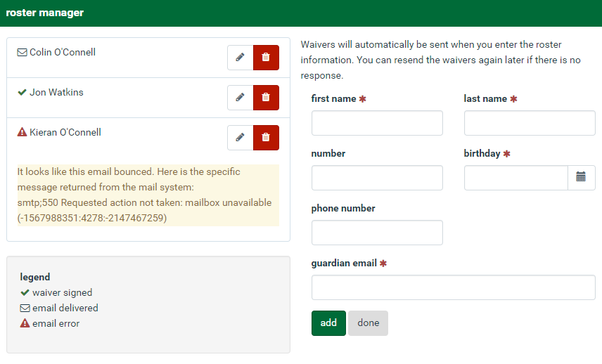Click the bounced email error message
This screenshot has width=602, height=364.
(x=148, y=195)
